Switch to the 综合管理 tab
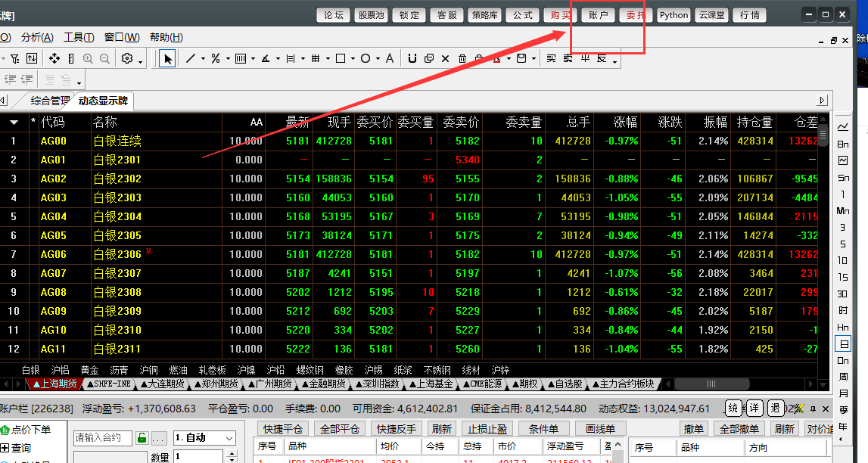 pyautogui.click(x=50, y=101)
